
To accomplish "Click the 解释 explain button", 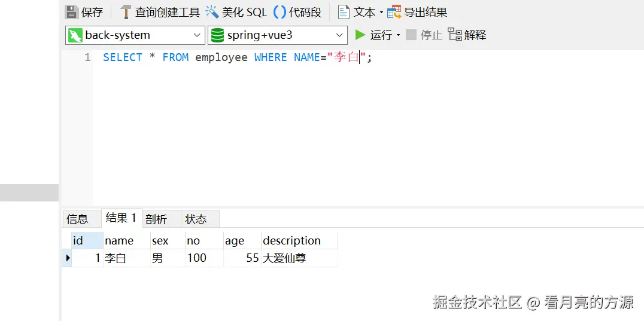I will tap(467, 35).
